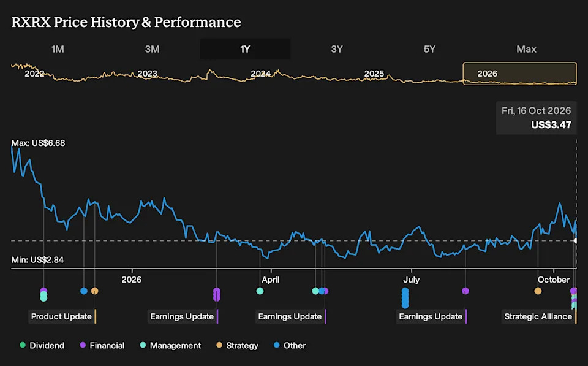Show the 3Y price history

[337, 49]
